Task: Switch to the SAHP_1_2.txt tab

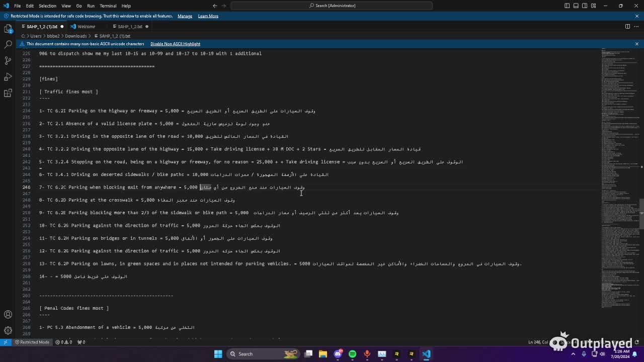Action: point(130,26)
